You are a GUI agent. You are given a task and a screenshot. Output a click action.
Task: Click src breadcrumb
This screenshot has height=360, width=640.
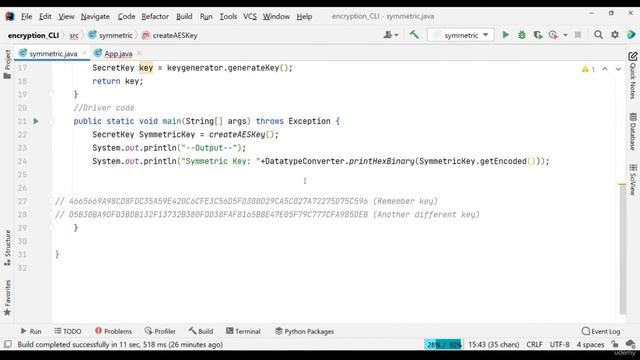[x=74, y=36]
